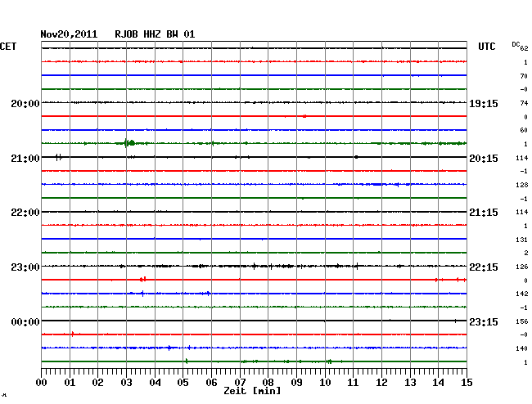Click the DC value 2
This screenshot has width=532, height=404.
point(526,253)
